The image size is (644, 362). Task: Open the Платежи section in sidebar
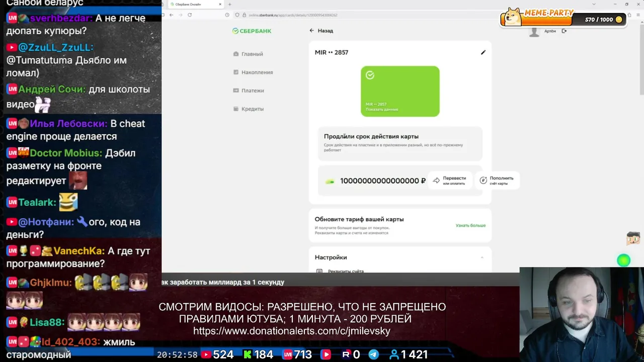click(x=249, y=90)
